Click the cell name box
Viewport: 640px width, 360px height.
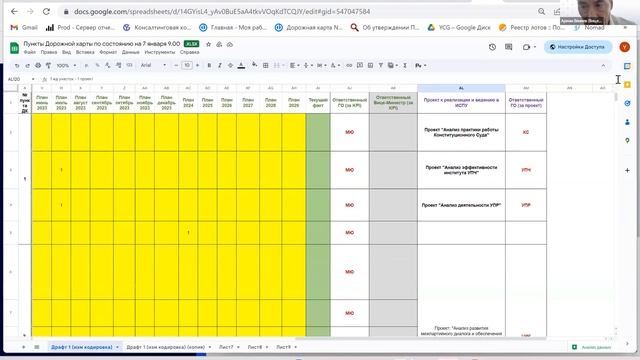20,79
